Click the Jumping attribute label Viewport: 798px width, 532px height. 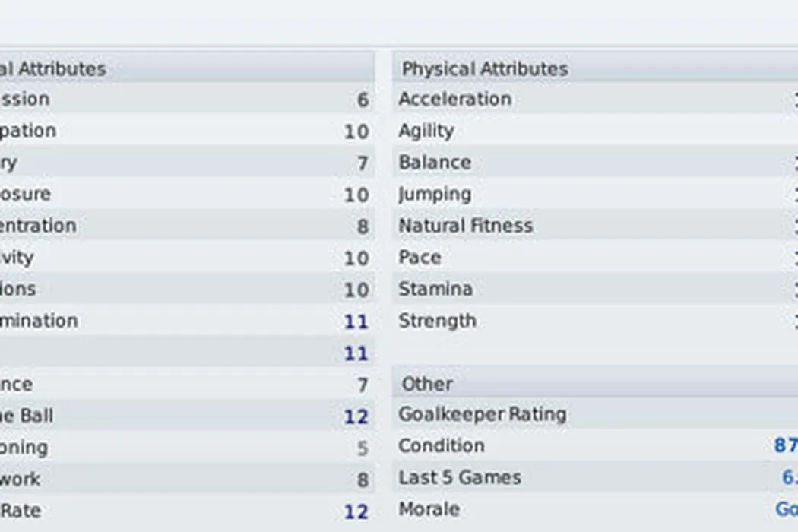click(435, 195)
